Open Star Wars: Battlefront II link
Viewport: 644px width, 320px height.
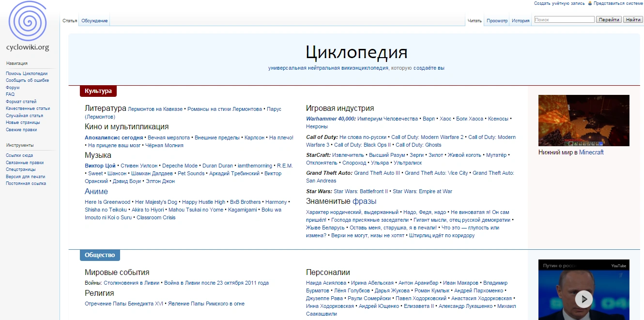point(361,192)
